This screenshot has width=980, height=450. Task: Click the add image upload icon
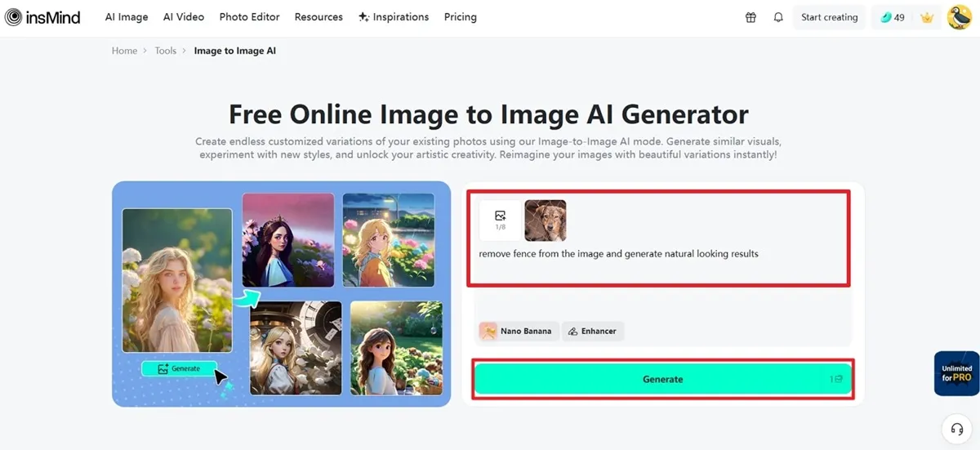500,221
